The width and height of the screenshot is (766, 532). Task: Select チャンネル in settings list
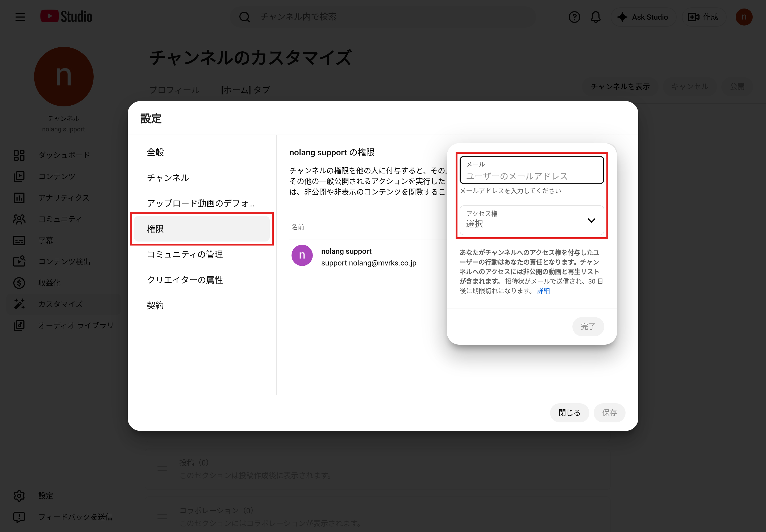pos(202,178)
